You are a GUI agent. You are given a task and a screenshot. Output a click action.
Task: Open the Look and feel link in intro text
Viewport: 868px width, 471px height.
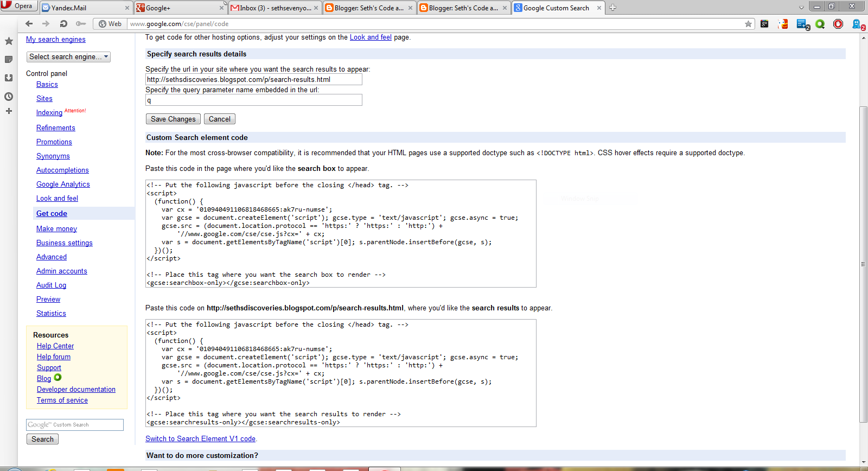tap(371, 37)
